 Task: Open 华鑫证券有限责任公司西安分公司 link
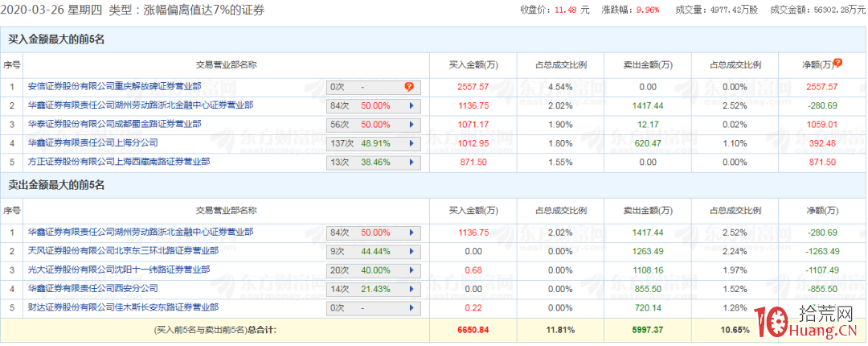(93, 288)
